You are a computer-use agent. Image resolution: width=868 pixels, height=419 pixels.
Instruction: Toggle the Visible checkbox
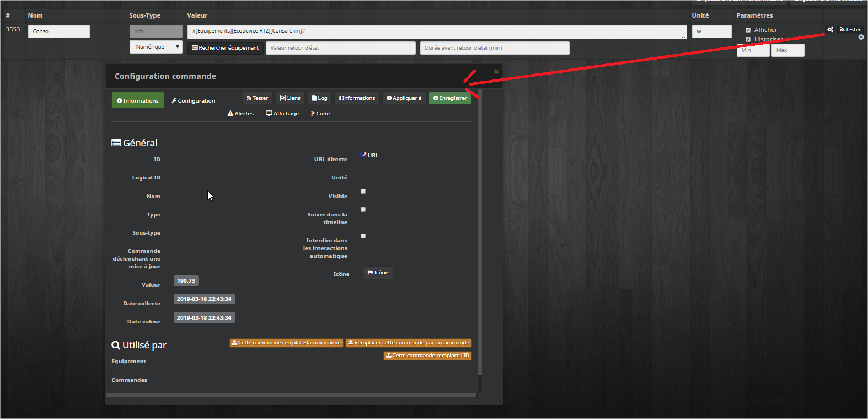pos(363,192)
